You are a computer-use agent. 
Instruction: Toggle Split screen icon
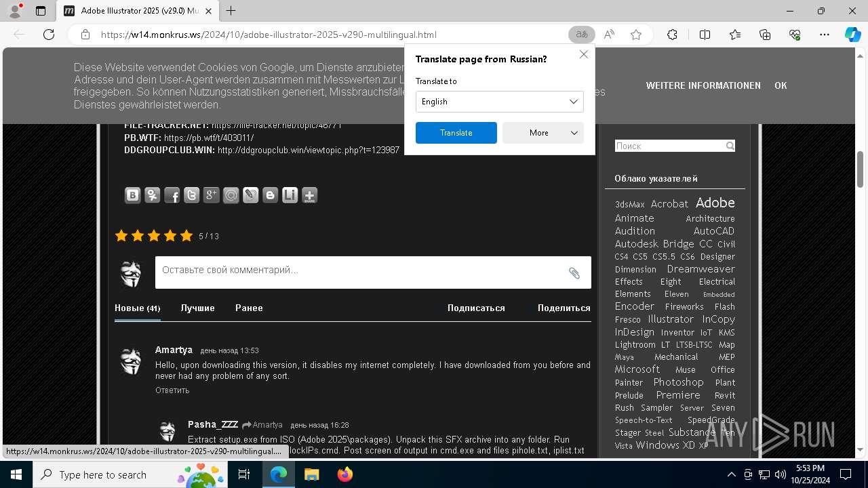coord(705,35)
